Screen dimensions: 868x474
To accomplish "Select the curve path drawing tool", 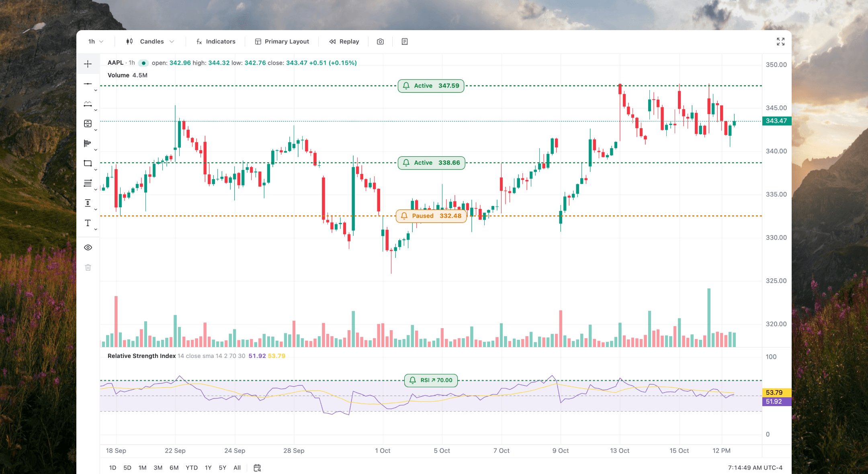I will [x=88, y=104].
